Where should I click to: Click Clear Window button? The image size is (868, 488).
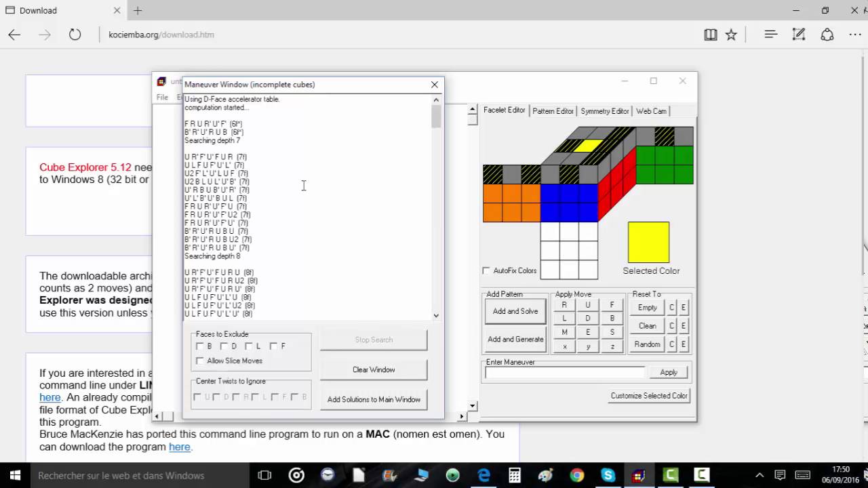click(374, 369)
